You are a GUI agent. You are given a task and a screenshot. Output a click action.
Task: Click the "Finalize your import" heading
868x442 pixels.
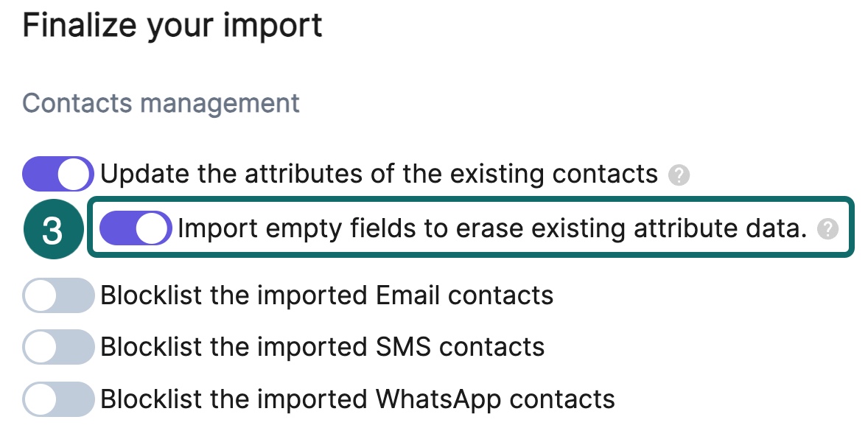coord(172,26)
